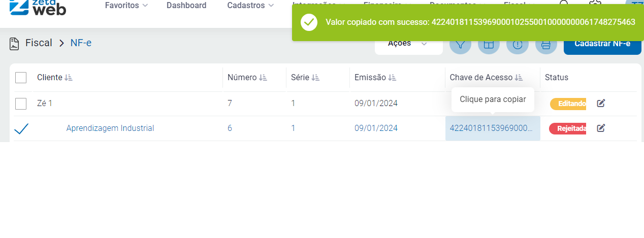Click the Cadastrar NF-e button
The image size is (644, 238).
pos(602,45)
